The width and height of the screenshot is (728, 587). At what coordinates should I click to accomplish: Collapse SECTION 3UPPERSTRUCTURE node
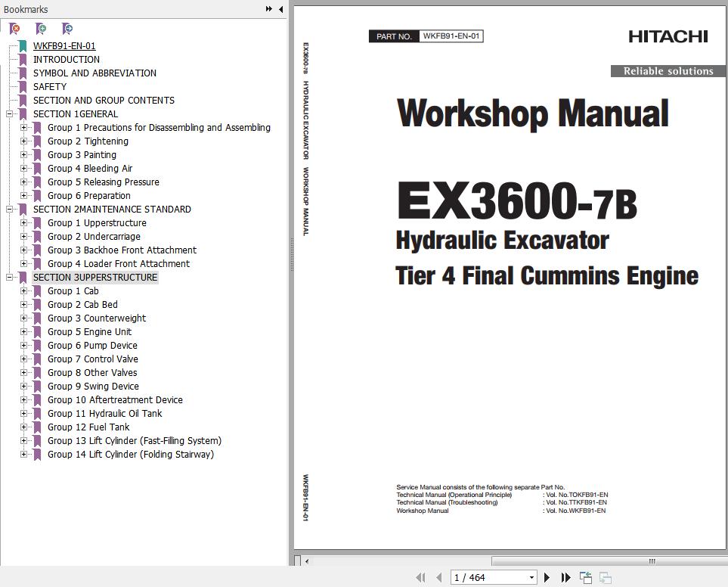click(9, 278)
